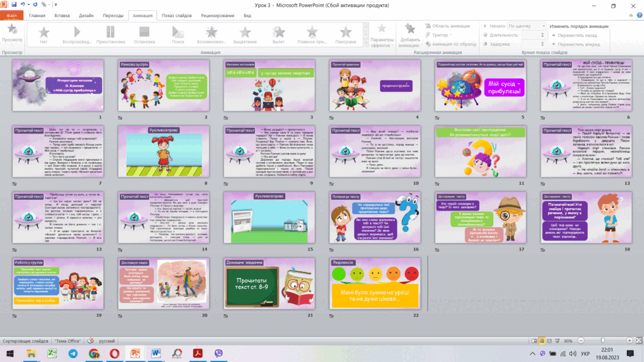Click Переместить назад reorder button

573,36
